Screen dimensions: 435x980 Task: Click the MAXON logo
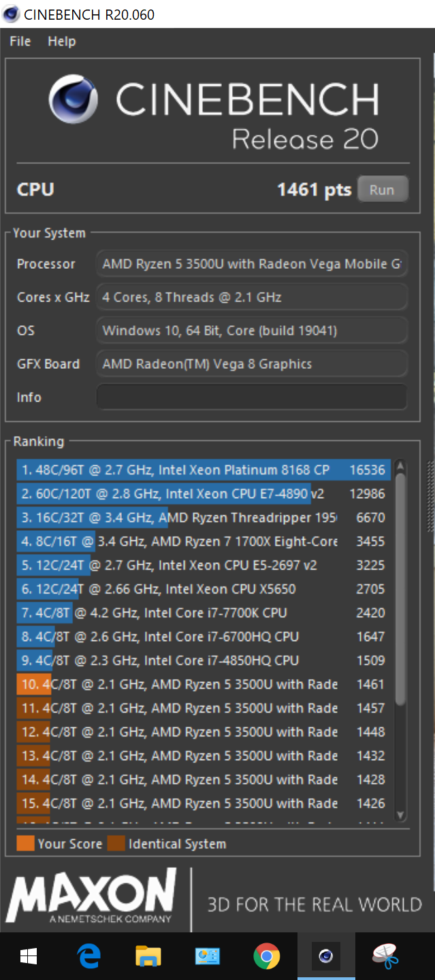[91, 895]
